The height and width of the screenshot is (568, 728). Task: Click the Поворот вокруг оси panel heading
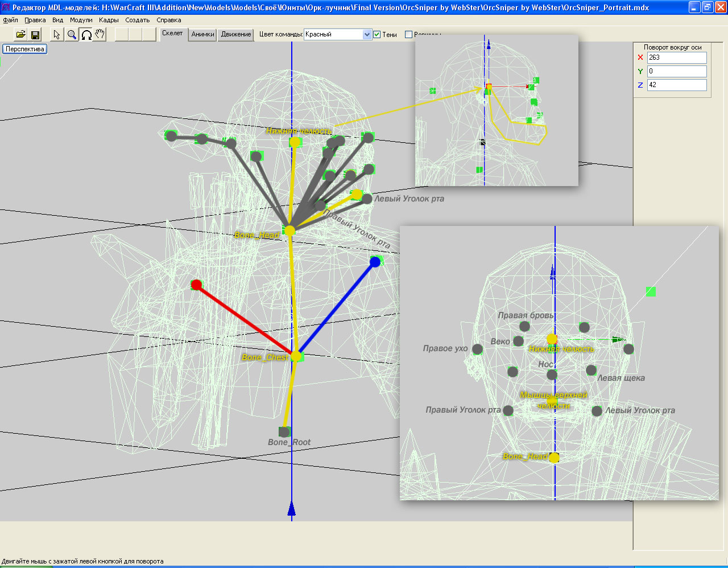(x=673, y=47)
